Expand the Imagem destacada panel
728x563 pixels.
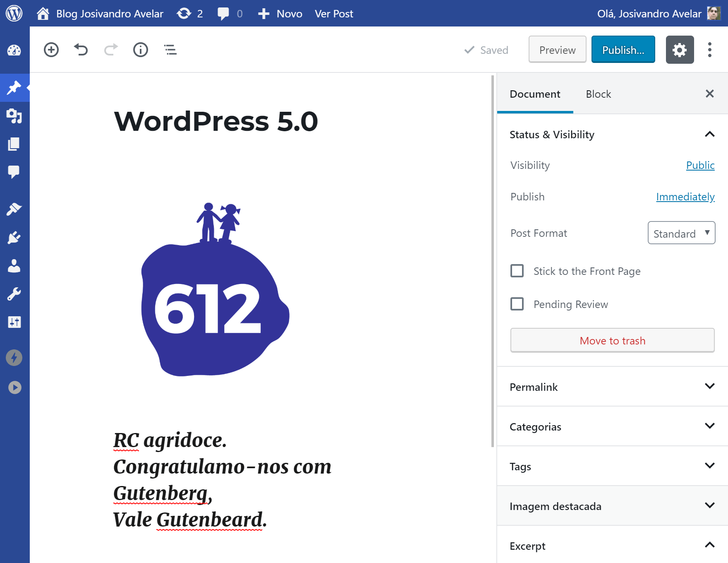click(x=613, y=506)
